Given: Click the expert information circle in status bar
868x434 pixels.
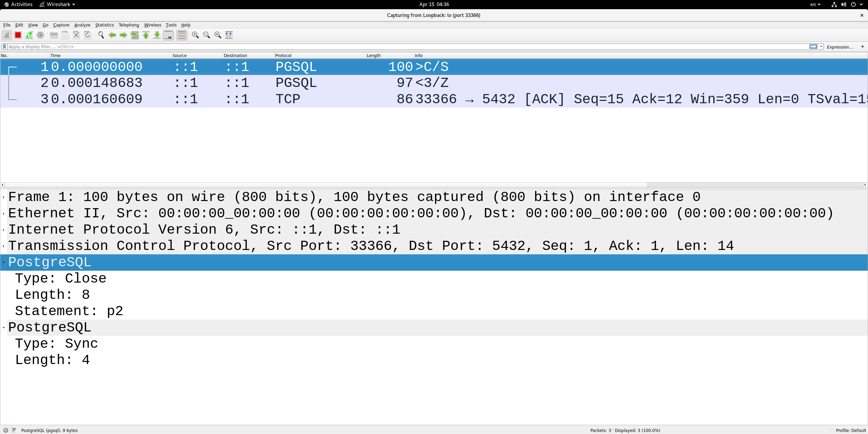Looking at the screenshot, I should 6,430.
